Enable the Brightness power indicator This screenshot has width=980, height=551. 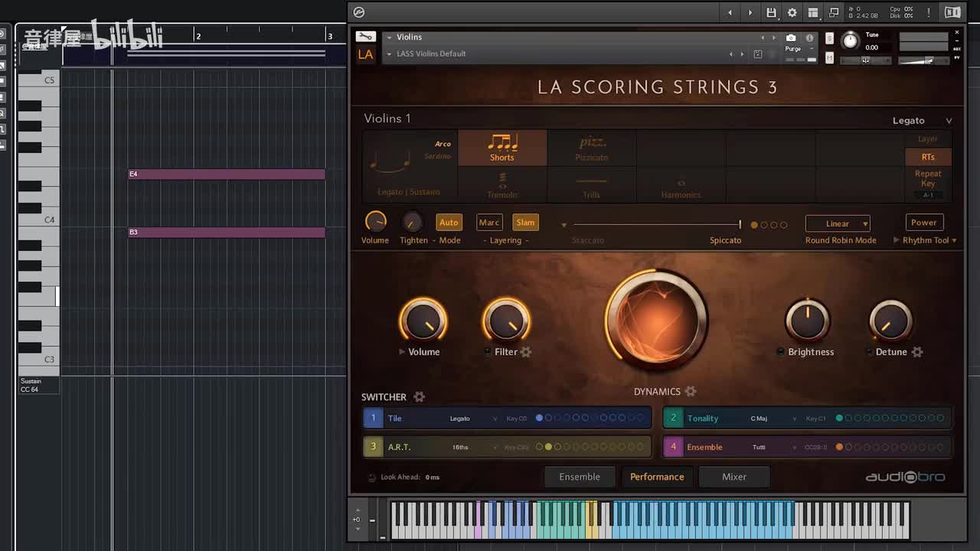pos(780,352)
